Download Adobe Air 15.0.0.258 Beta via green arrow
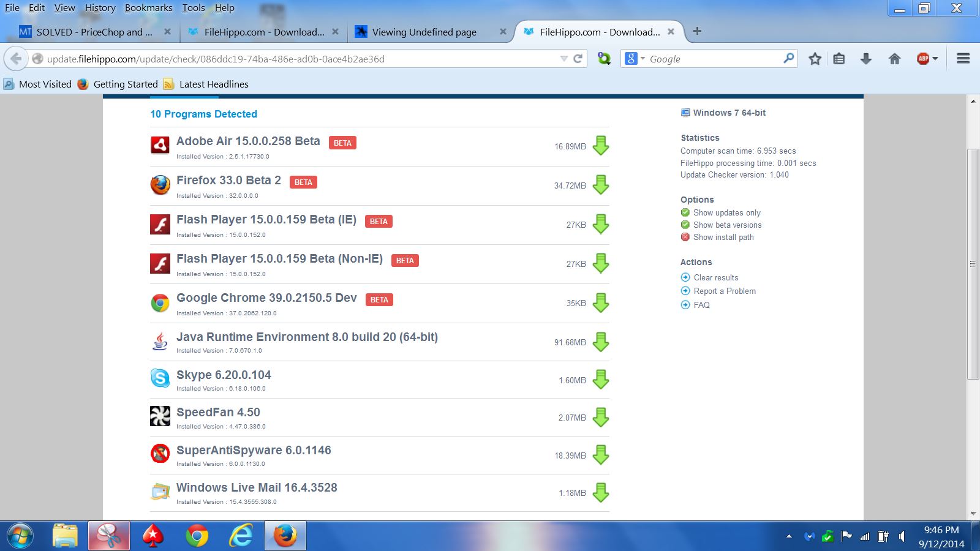This screenshot has width=980, height=551. click(601, 146)
